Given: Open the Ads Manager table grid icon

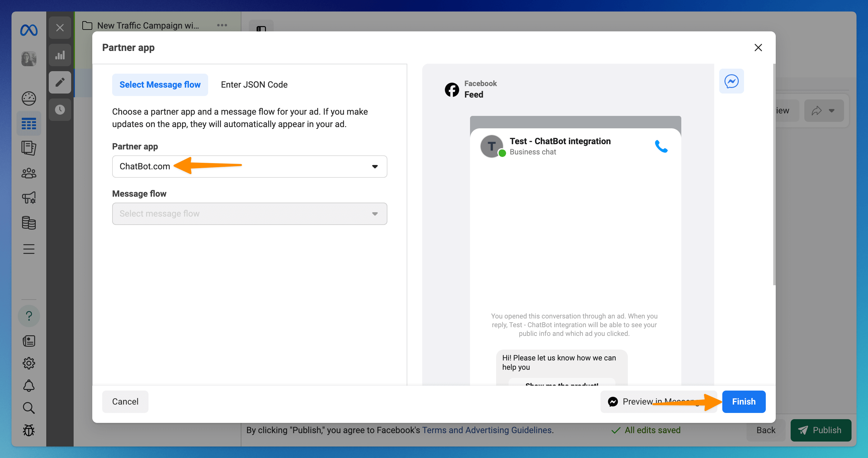Looking at the screenshot, I should pyautogui.click(x=29, y=124).
